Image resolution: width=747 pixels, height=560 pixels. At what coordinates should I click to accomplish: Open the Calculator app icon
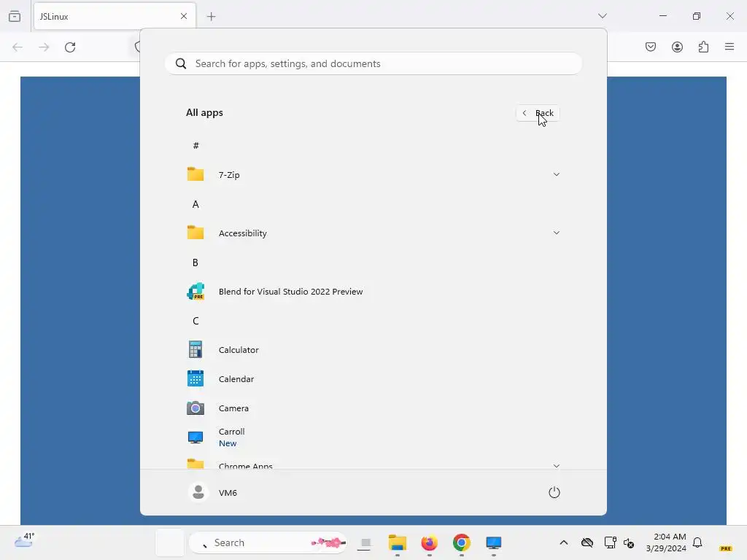click(196, 349)
